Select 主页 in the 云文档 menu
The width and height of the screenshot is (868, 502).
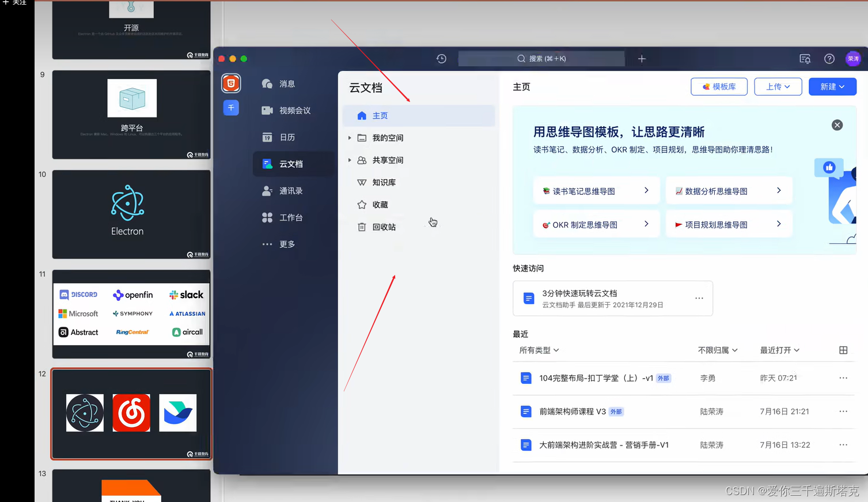coord(380,115)
